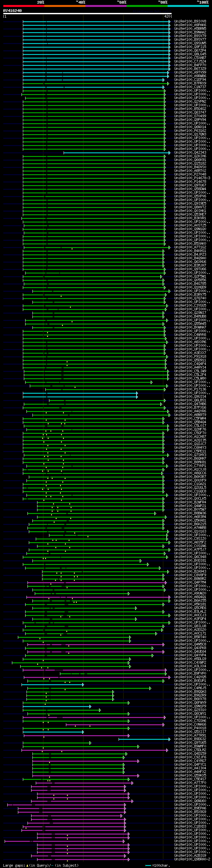Select the UniRef100_Q67ZP4 label
This screenshot has height=868, width=212.
190,51
